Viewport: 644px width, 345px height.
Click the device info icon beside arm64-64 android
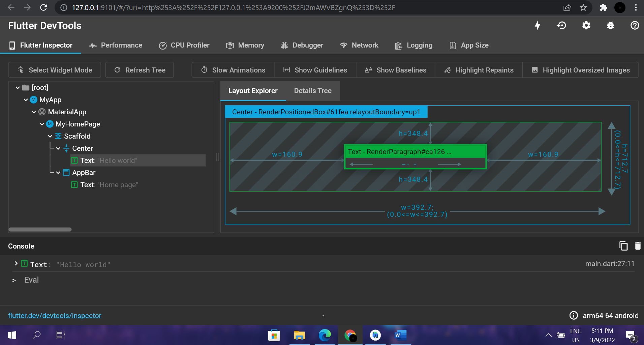pos(574,315)
